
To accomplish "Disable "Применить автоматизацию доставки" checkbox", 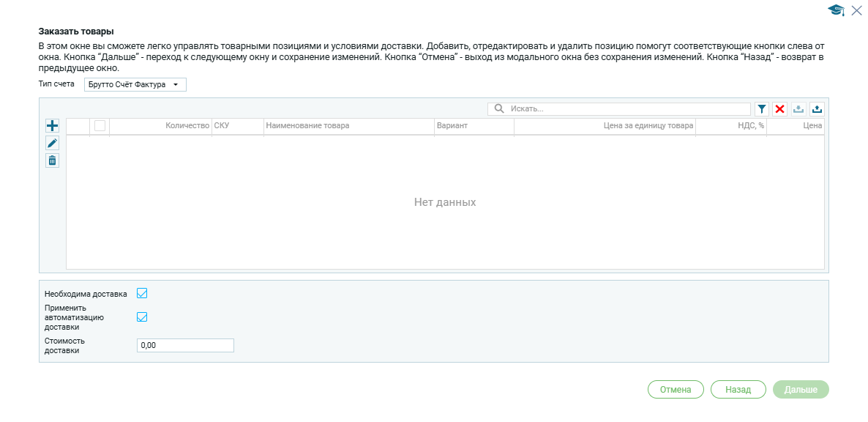I will [143, 317].
